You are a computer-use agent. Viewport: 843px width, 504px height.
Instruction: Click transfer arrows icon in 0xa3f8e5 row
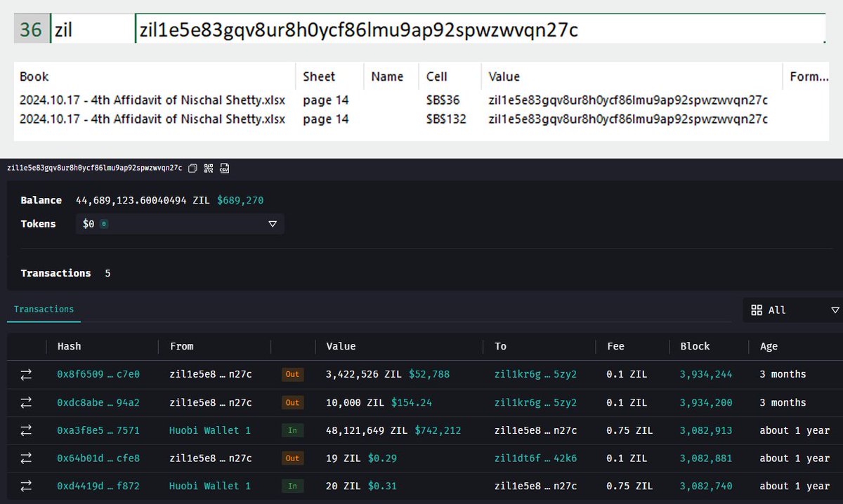26,430
